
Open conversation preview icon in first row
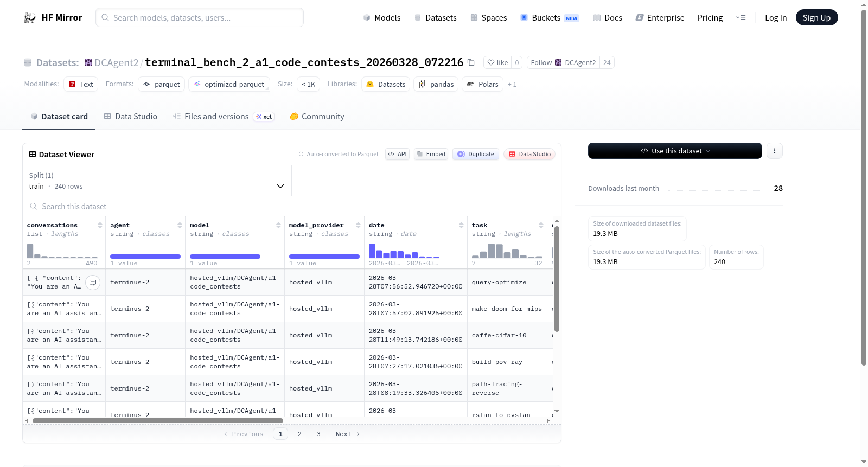coord(93,283)
